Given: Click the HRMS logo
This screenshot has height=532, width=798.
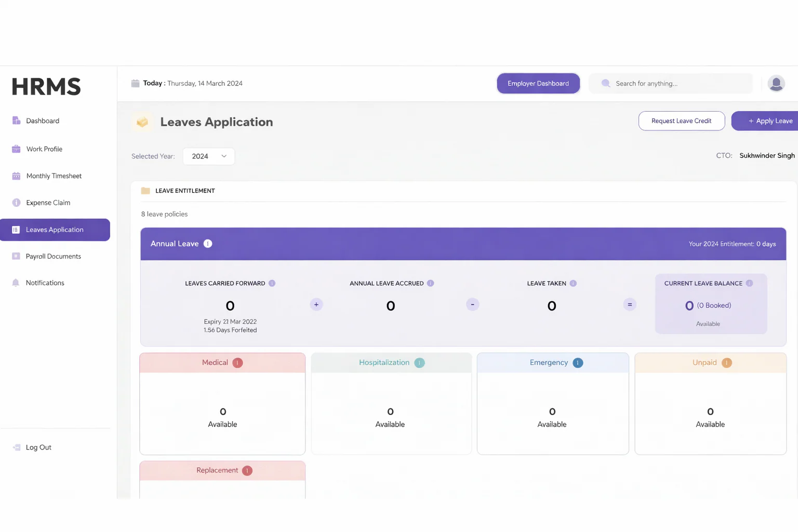Looking at the screenshot, I should [46, 87].
